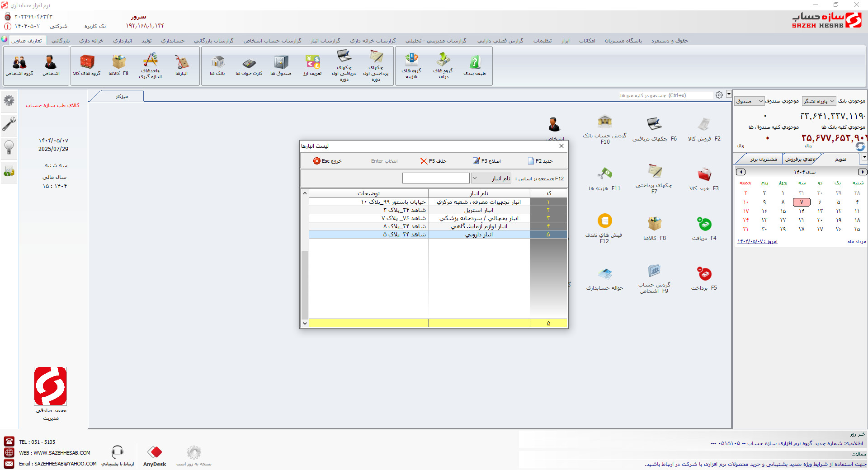Image resolution: width=868 pixels, height=470 pixels.
Task: Click the F2 جدید button
Action: 540,161
